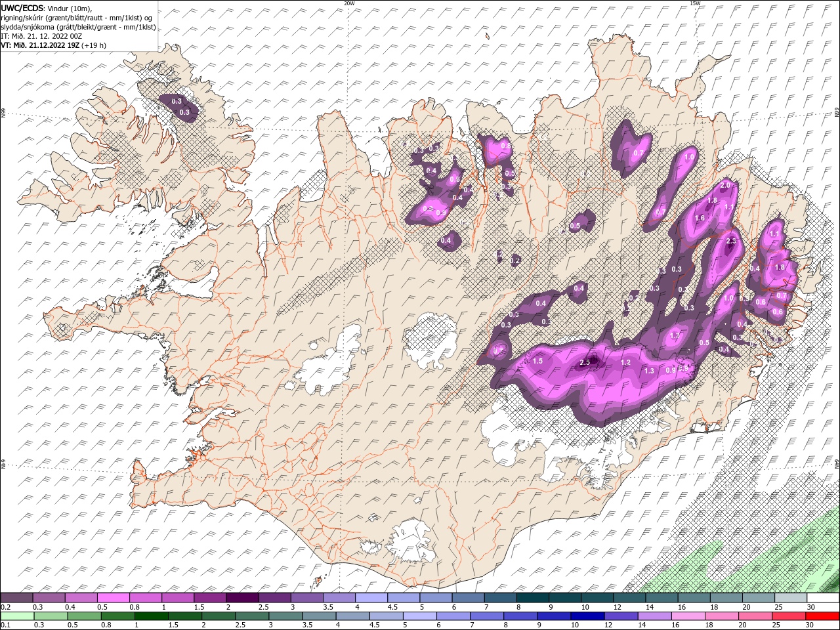
Task: Click the 1.5 snowfall value on the map
Action: pyautogui.click(x=537, y=362)
